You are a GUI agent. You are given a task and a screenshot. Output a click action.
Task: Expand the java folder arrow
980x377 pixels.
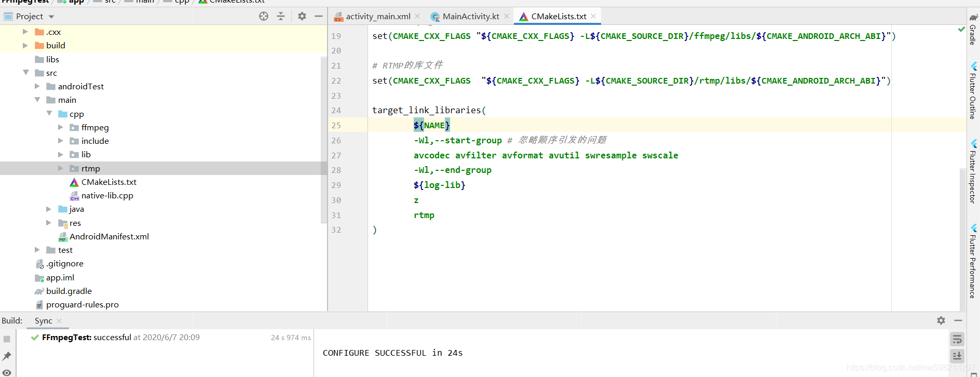point(49,209)
